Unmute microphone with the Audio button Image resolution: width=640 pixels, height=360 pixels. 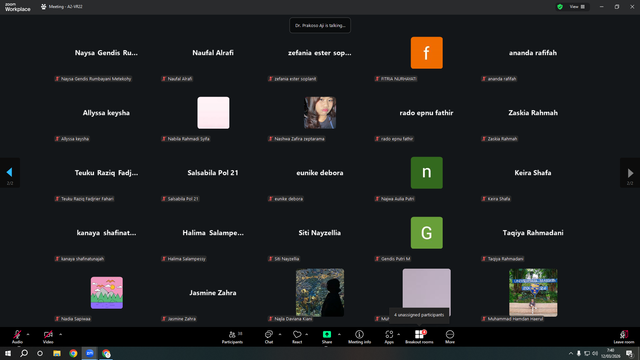coord(17,336)
